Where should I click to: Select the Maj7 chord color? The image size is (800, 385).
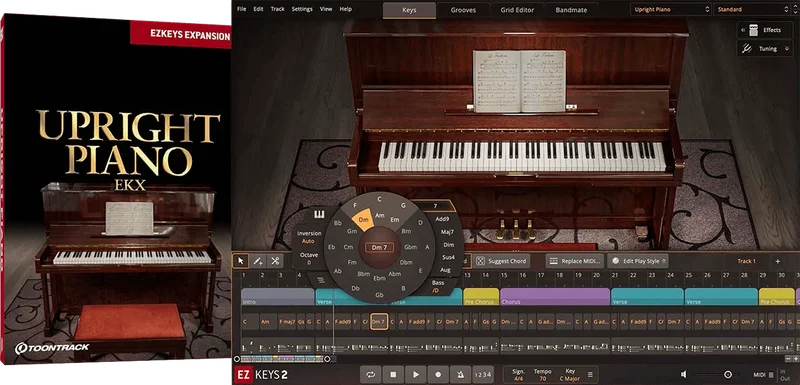[447, 232]
